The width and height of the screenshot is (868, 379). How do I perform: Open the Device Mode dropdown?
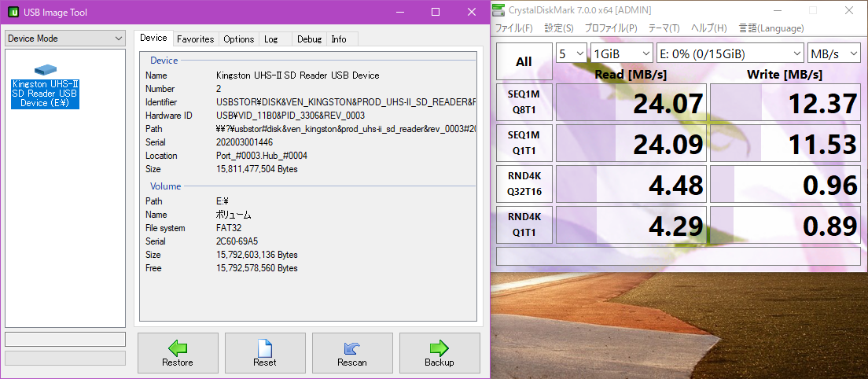(x=65, y=39)
